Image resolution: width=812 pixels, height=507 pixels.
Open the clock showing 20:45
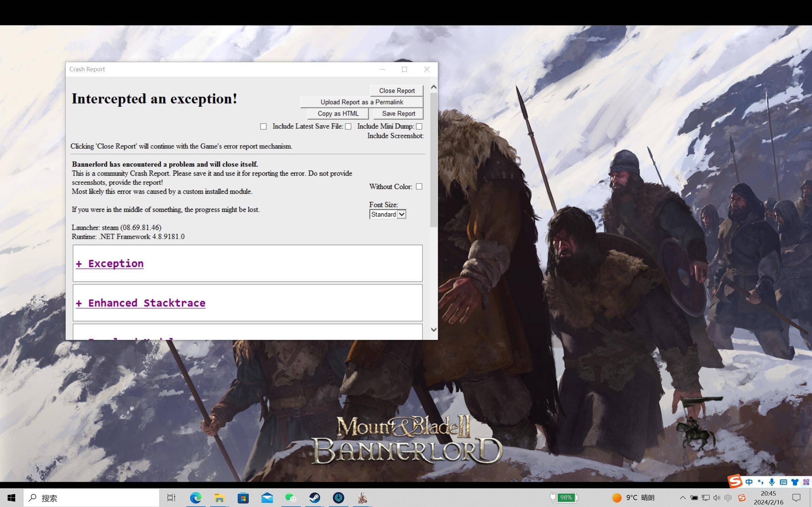click(768, 497)
